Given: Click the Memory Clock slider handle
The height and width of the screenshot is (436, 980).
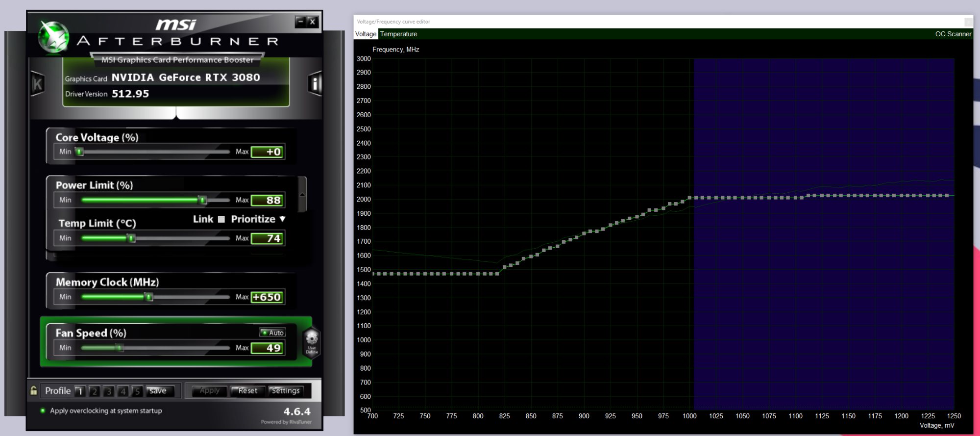Looking at the screenshot, I should pos(149,297).
